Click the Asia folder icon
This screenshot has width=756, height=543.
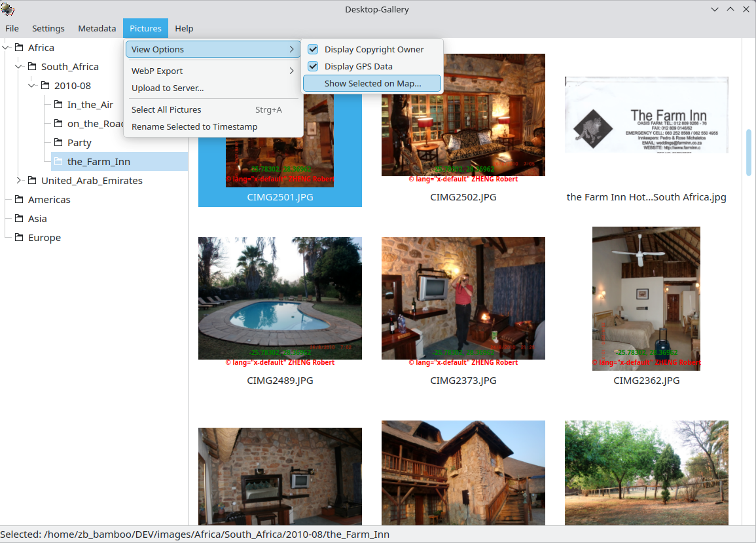tap(19, 219)
